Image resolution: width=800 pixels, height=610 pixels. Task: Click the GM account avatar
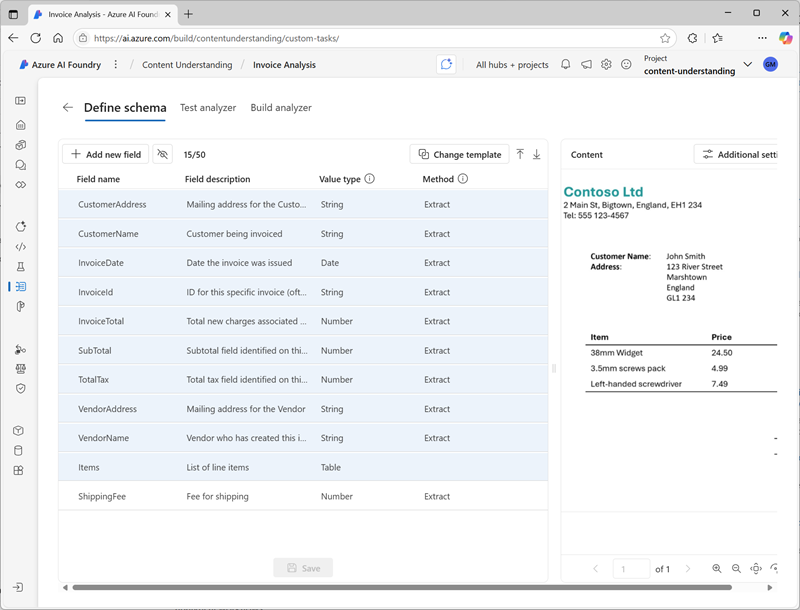coord(770,64)
